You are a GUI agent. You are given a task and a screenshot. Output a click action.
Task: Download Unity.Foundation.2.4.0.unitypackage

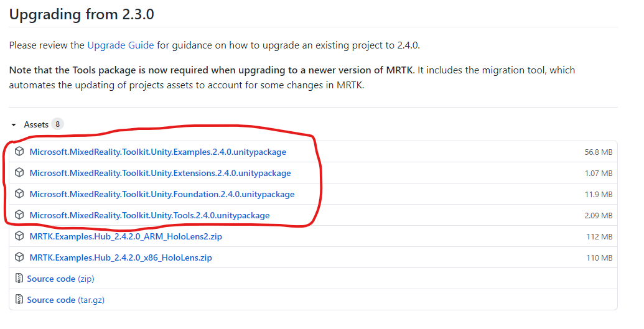(162, 194)
